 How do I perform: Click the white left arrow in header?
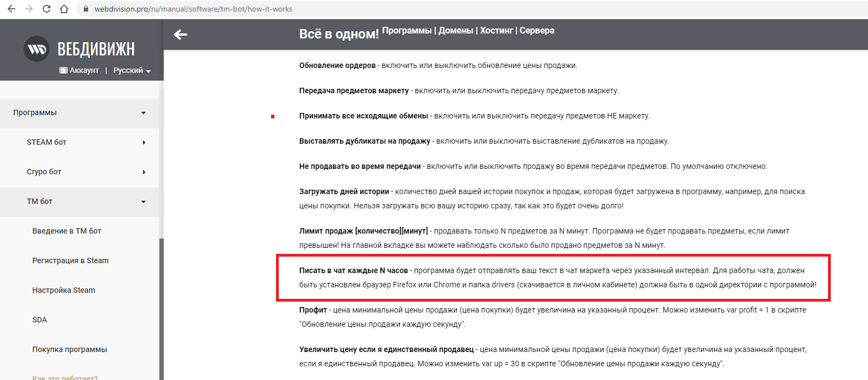[x=180, y=35]
